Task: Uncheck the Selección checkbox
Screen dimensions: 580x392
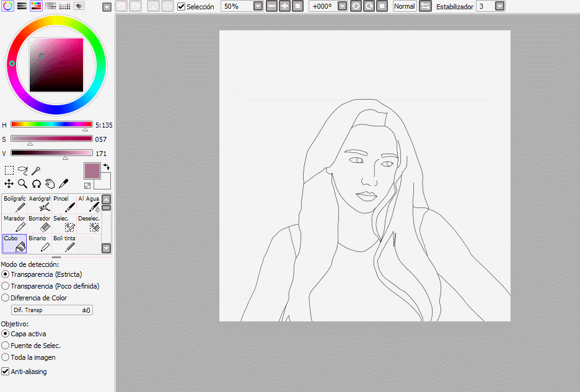Action: click(182, 7)
